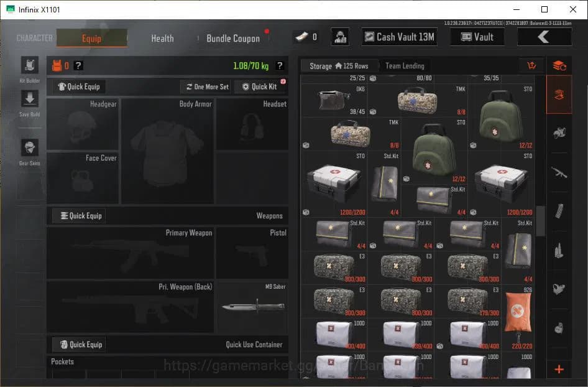The image size is (588, 387).
Task: Click the back arrow button
Action: [544, 37]
